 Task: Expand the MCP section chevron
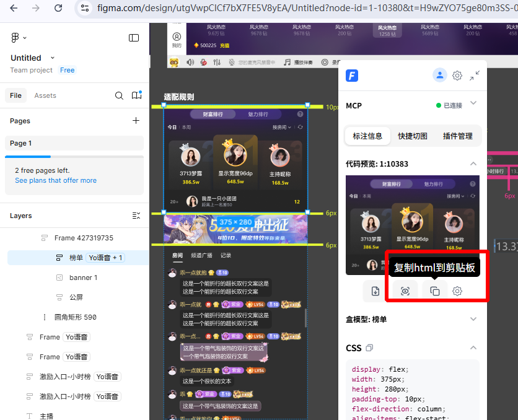[473, 103]
